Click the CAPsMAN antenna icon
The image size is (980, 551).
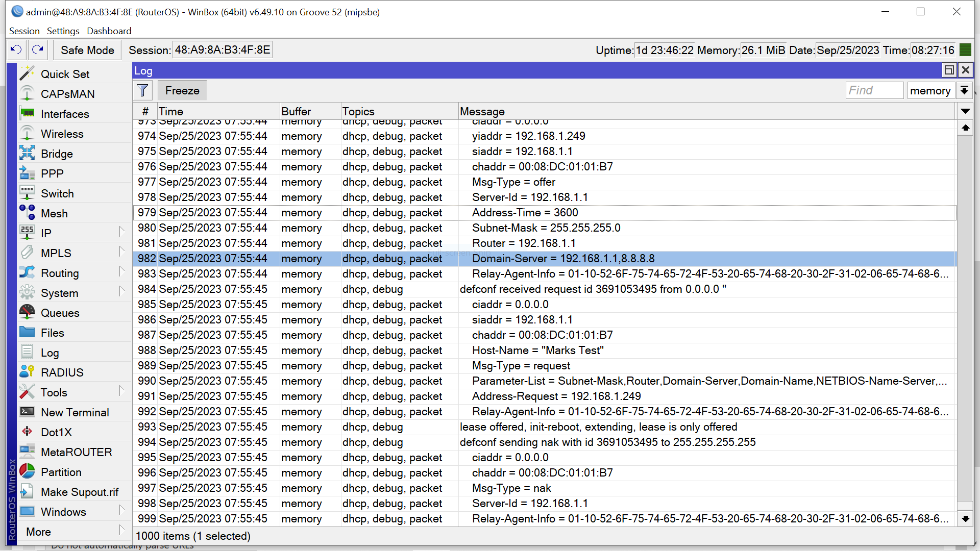(x=27, y=94)
